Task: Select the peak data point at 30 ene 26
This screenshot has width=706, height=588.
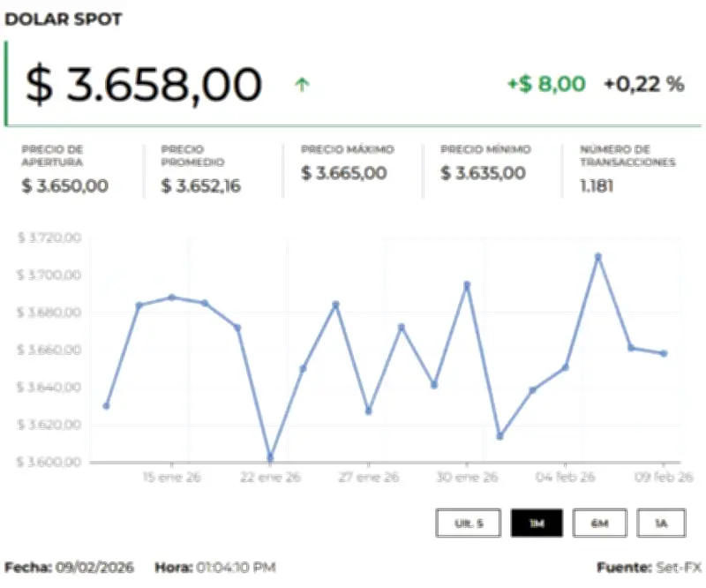Action: click(467, 284)
